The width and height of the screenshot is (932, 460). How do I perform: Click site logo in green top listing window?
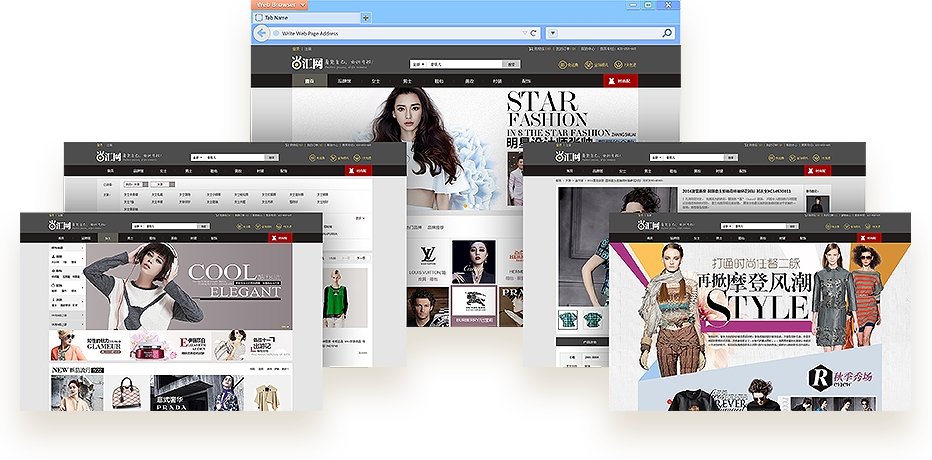(x=111, y=157)
